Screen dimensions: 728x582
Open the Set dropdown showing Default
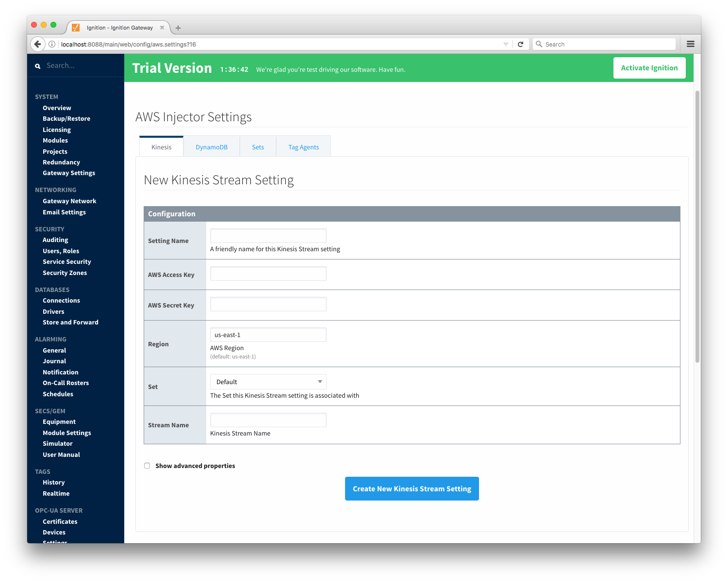click(268, 382)
